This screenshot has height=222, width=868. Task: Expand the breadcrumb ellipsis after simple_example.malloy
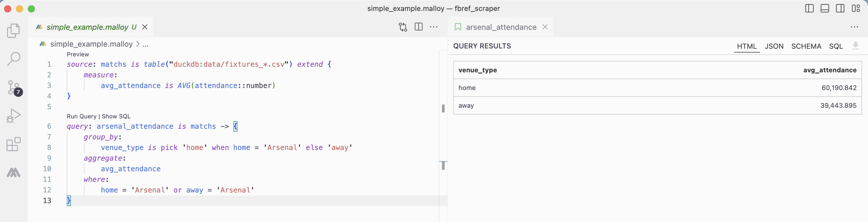[x=146, y=44]
